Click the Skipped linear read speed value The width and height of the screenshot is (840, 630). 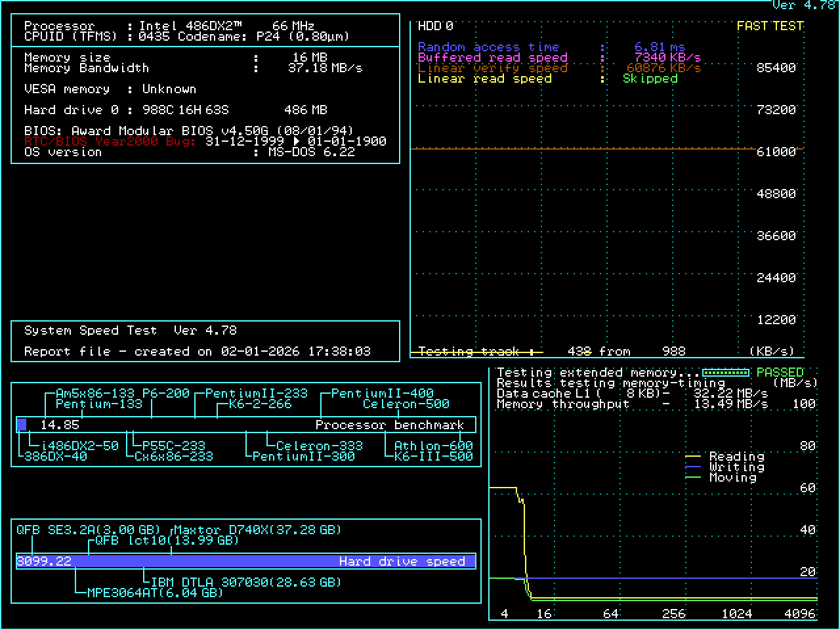click(650, 79)
